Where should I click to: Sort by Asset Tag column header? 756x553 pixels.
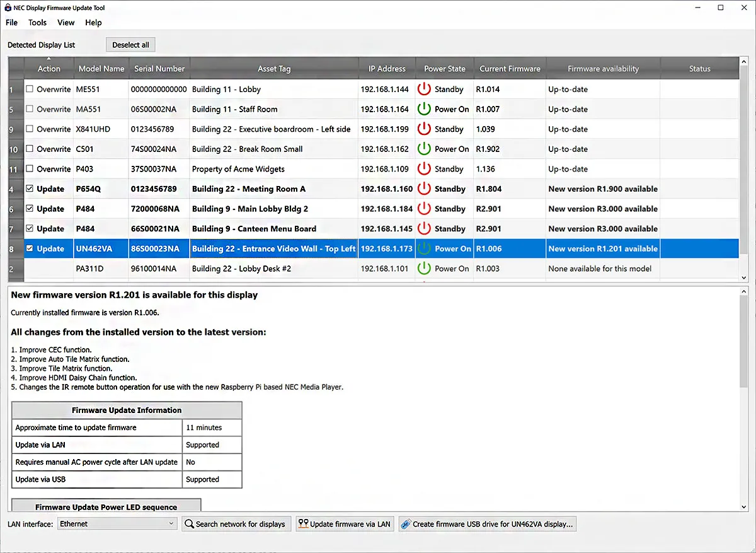pyautogui.click(x=274, y=69)
